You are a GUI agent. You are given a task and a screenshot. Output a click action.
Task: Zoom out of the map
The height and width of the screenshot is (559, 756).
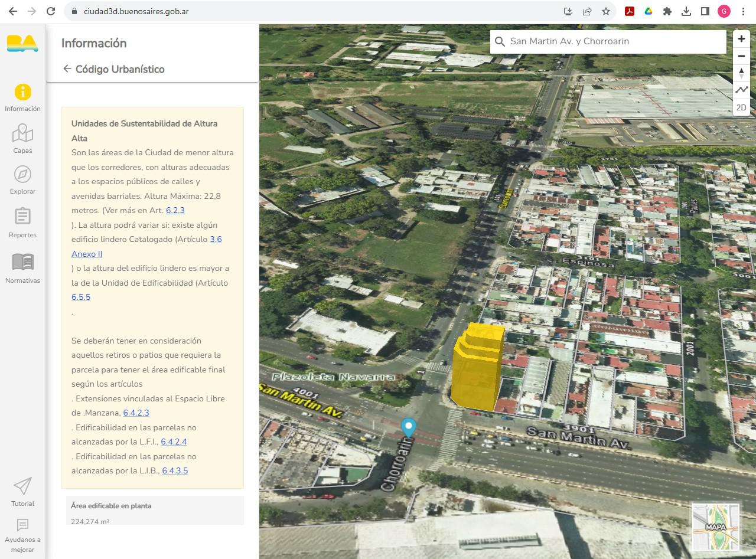point(741,56)
